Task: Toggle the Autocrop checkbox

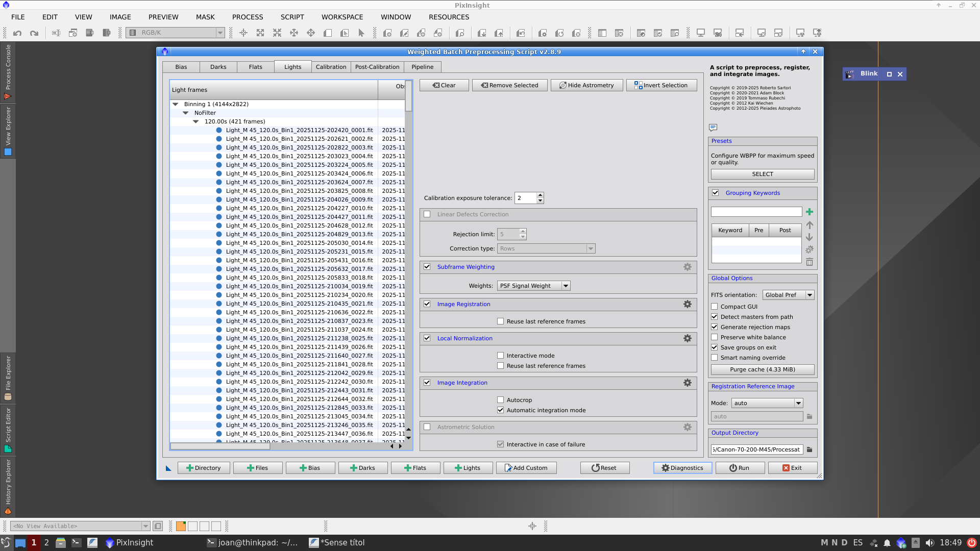Action: pos(501,400)
